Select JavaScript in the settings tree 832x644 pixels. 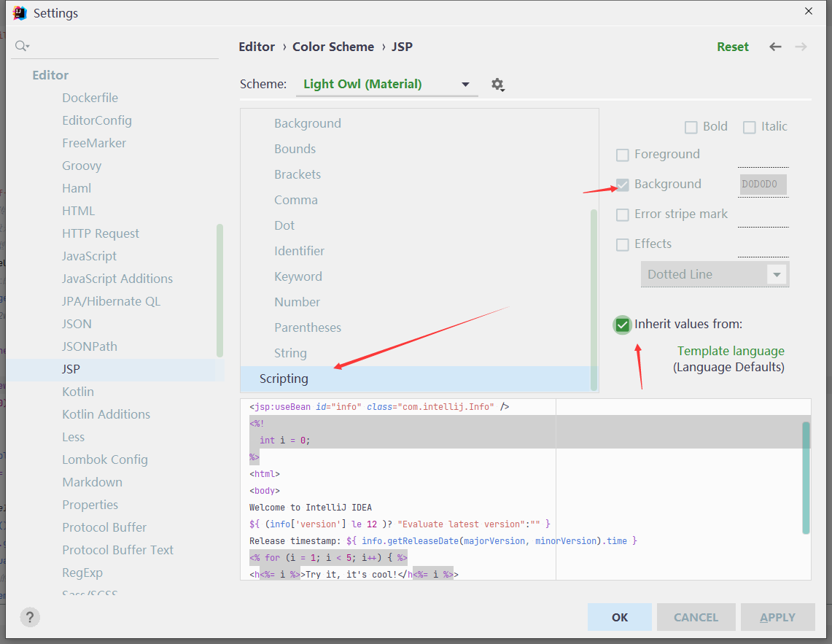click(89, 256)
